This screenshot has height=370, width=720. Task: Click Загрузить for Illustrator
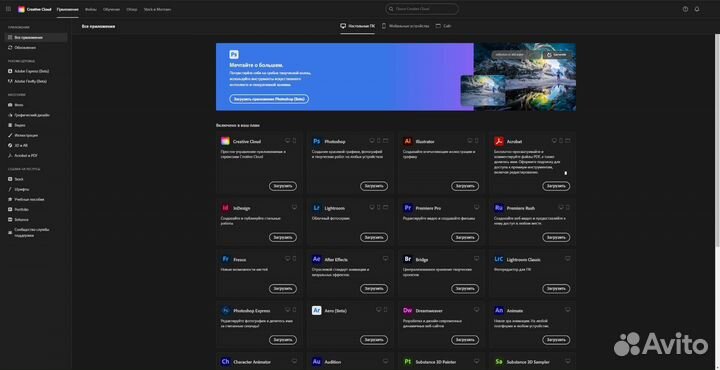click(x=465, y=186)
